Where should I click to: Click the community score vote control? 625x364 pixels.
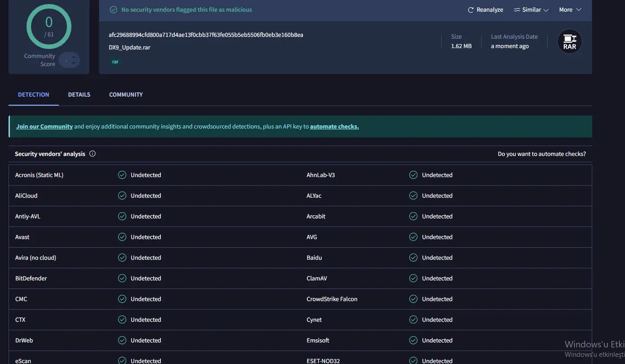tap(69, 60)
